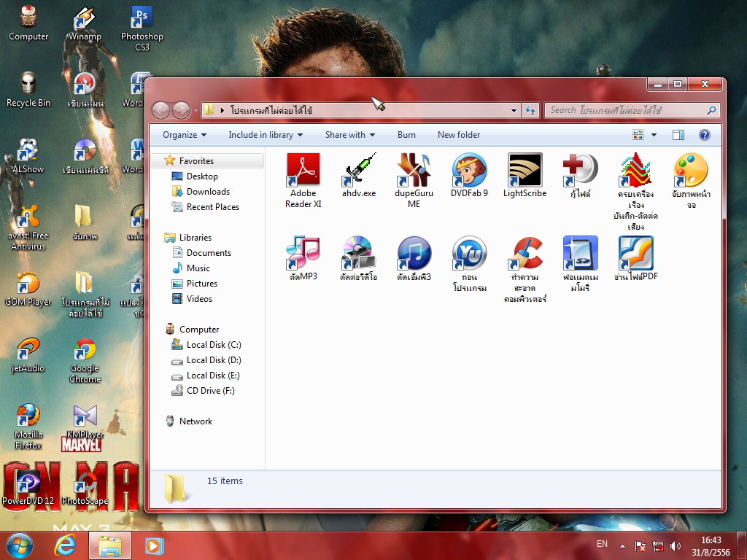This screenshot has width=747, height=560.
Task: Select the จับภาพหน้าจอ screen capture shortcut
Action: [691, 181]
